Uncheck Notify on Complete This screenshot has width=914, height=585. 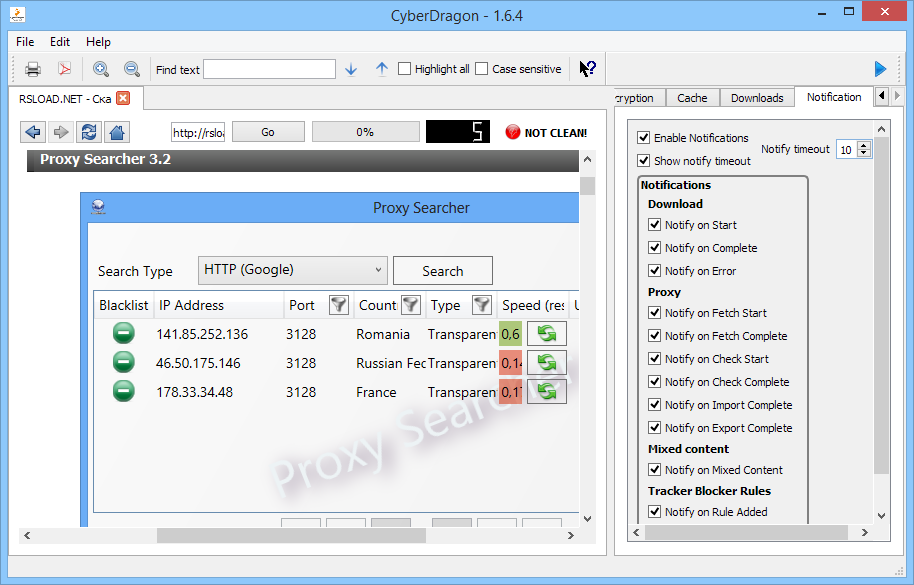point(655,248)
